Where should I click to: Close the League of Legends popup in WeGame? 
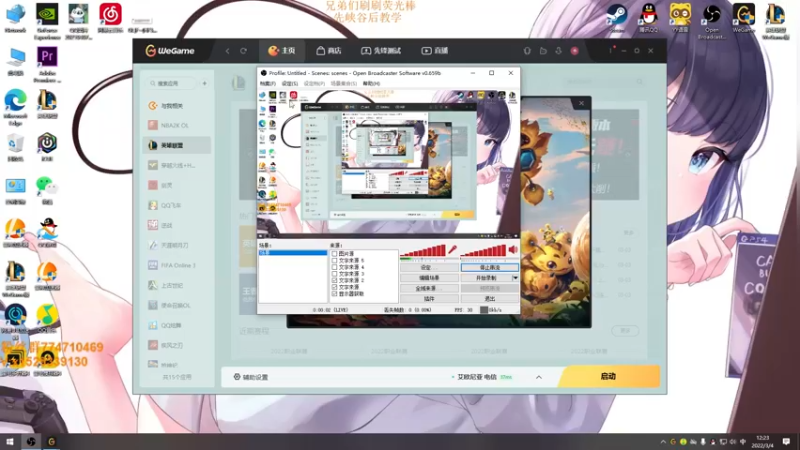pos(581,104)
